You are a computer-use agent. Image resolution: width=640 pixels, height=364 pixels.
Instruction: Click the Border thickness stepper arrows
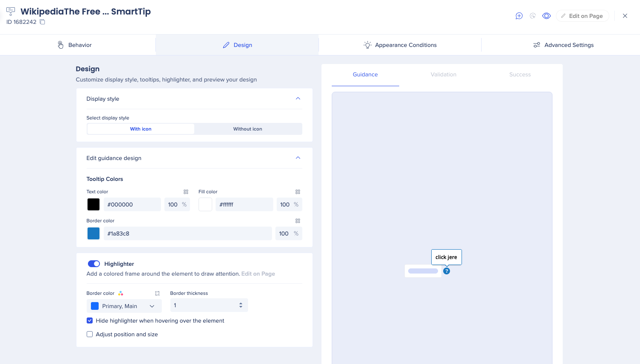point(241,305)
